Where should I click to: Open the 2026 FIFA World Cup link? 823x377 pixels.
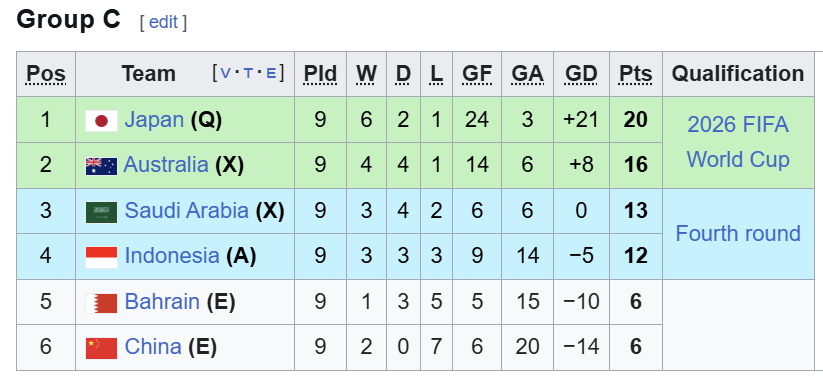738,142
